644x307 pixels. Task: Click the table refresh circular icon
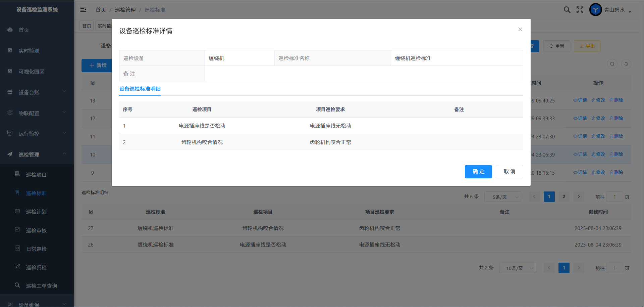tap(626, 64)
